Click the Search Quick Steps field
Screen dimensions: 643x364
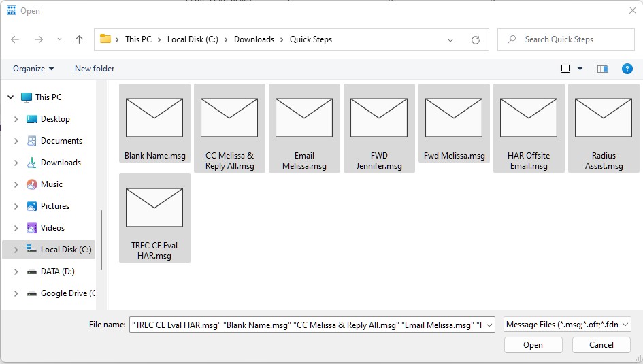pos(566,39)
